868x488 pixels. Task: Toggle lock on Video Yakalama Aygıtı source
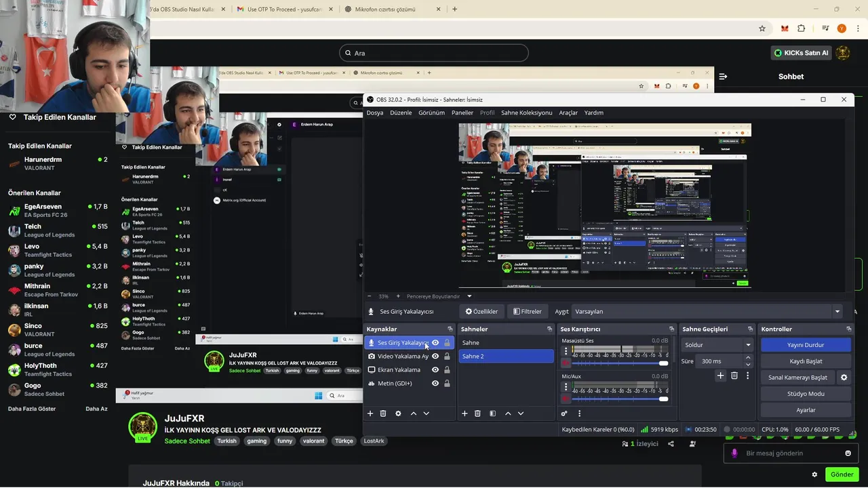pos(447,357)
